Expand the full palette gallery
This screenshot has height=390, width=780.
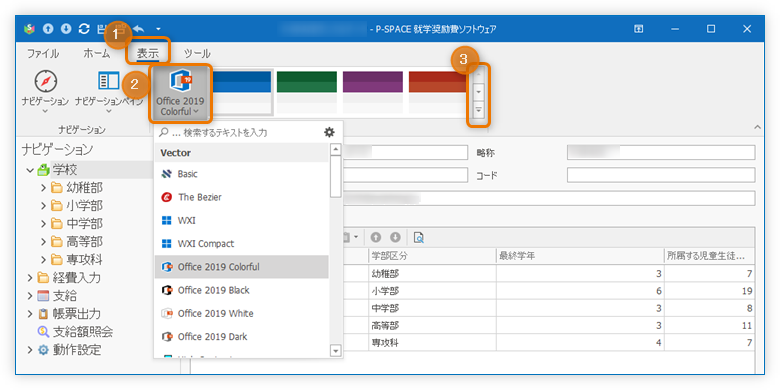coord(479,110)
